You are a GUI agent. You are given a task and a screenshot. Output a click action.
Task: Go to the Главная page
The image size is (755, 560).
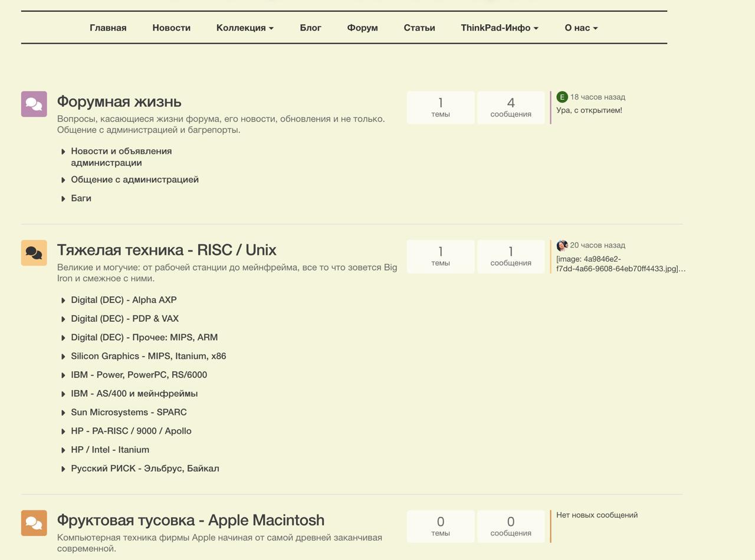(108, 28)
